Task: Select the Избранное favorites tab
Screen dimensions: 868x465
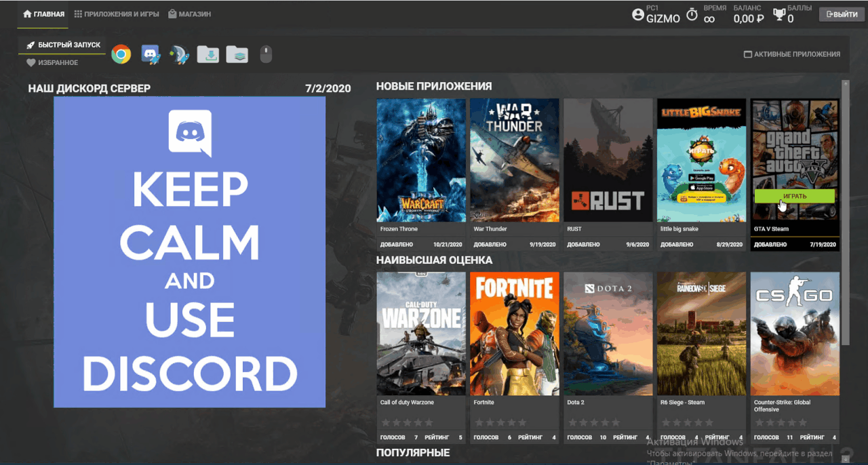Action: coord(52,62)
